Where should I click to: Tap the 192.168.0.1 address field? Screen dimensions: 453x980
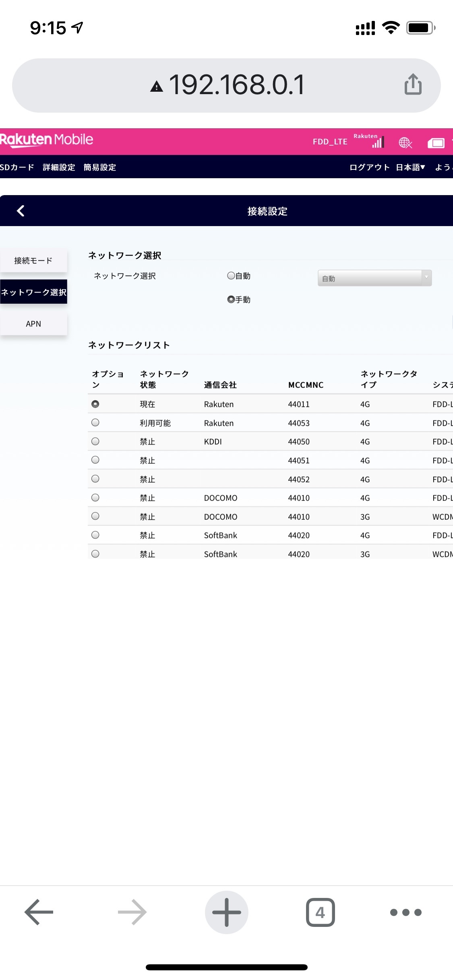click(236, 85)
